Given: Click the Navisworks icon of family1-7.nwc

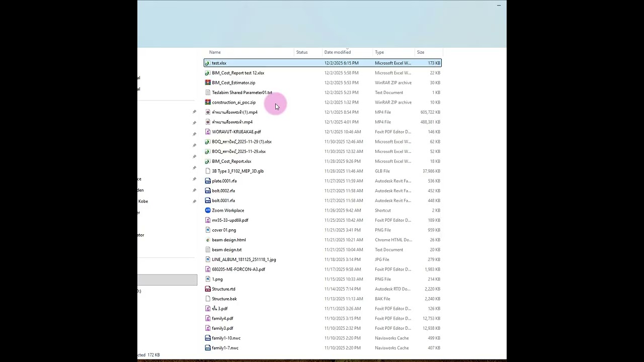Looking at the screenshot, I should pos(208,348).
